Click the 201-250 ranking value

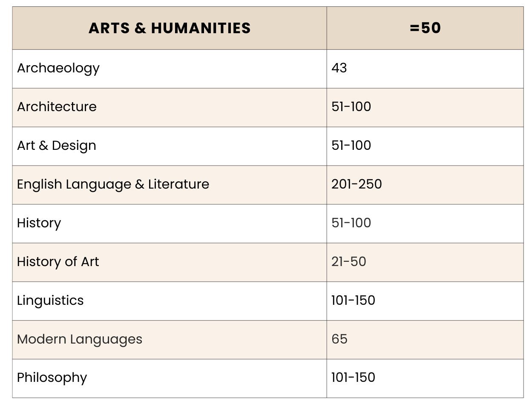[x=357, y=184]
